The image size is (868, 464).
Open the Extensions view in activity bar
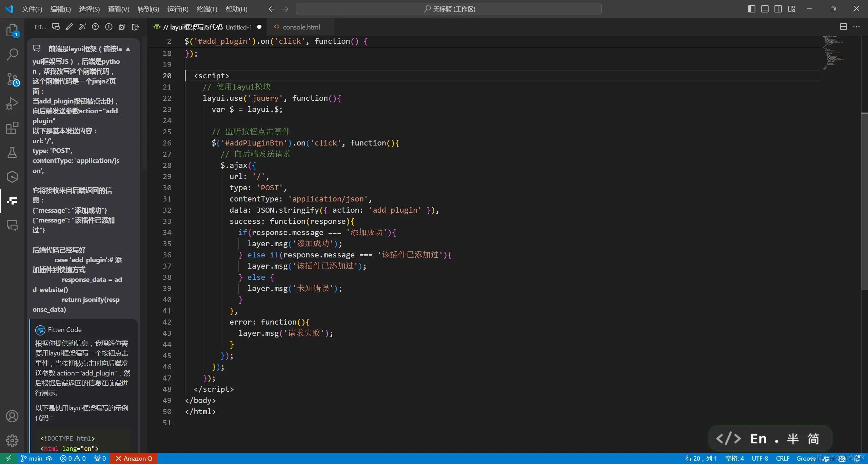(12, 128)
